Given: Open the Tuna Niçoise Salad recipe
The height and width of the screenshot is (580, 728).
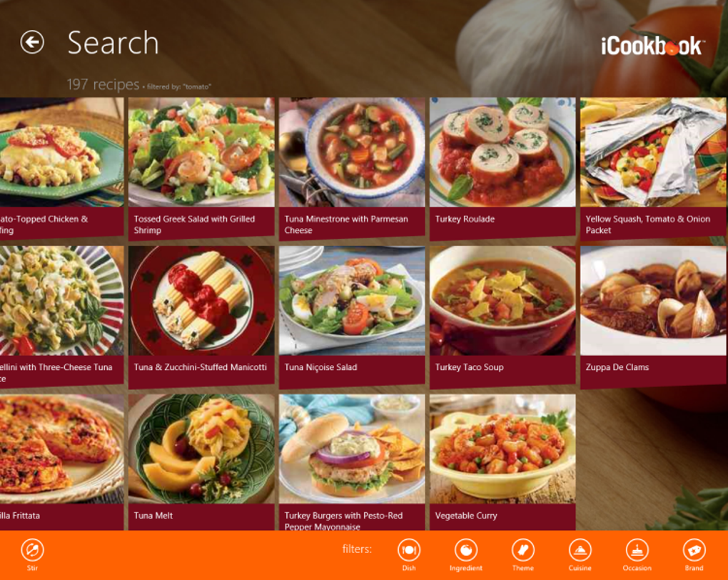Looking at the screenshot, I should click(x=352, y=317).
